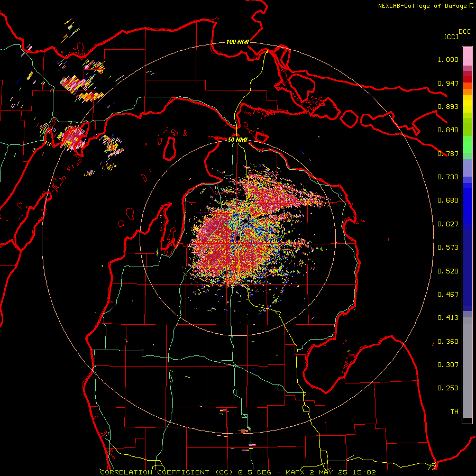Image resolution: width=476 pixels, height=476 pixels.
Task: Select the 0.787 color scale value
Action: (x=448, y=153)
